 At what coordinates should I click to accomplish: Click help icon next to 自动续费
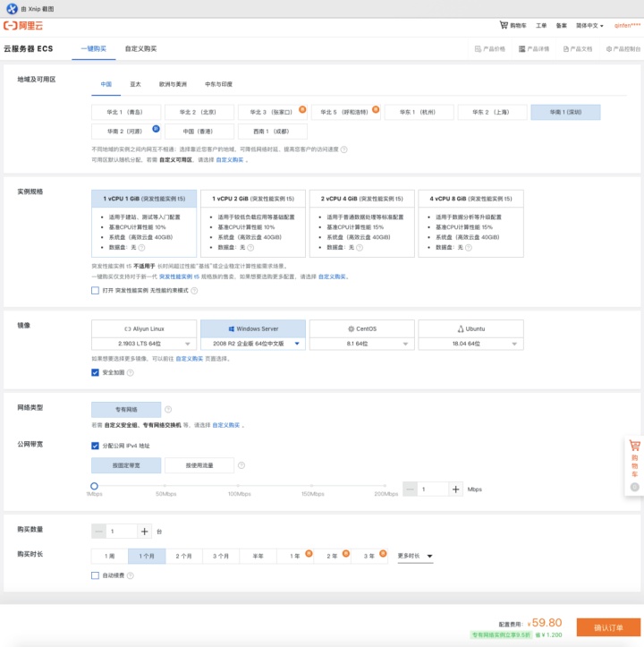tap(131, 575)
